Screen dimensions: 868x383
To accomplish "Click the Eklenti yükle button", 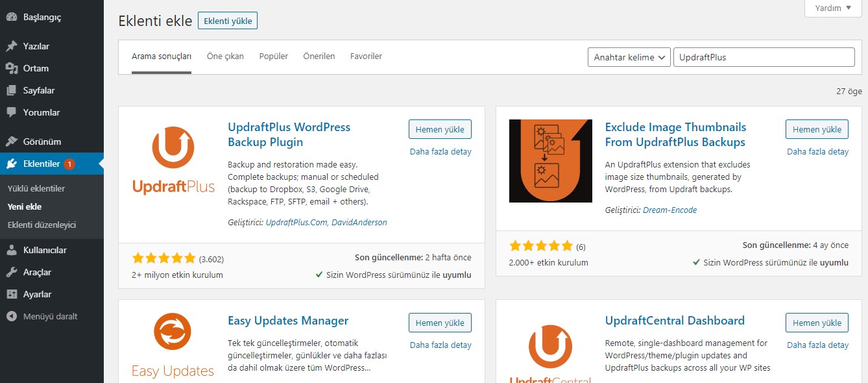I will point(228,21).
